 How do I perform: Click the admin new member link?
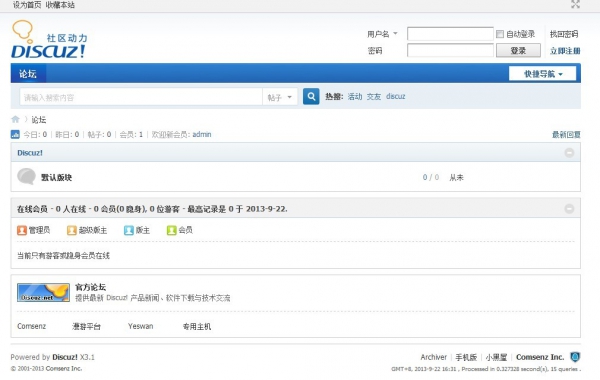[x=202, y=134]
